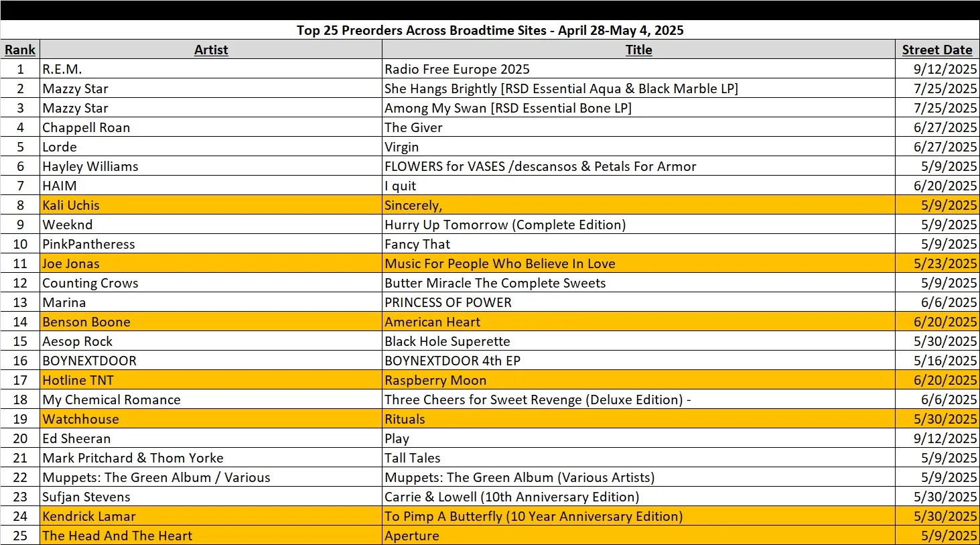
Task: Select FLOWERS for VASES title cell
Action: click(638, 166)
